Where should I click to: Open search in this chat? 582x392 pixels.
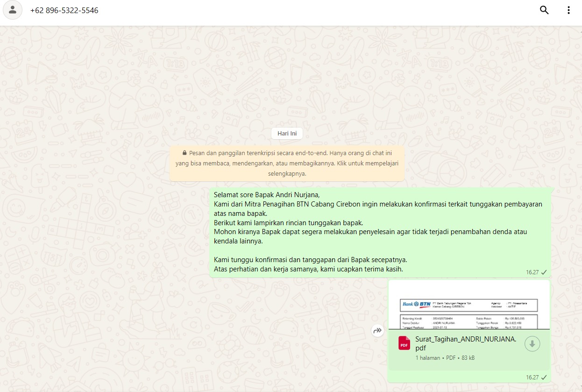click(x=544, y=10)
